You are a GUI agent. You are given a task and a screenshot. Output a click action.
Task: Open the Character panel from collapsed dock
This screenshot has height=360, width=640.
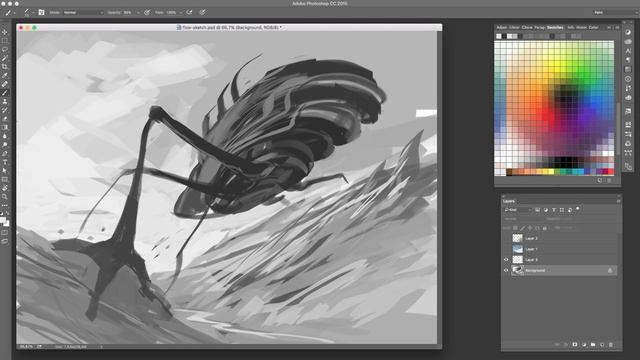(628, 51)
